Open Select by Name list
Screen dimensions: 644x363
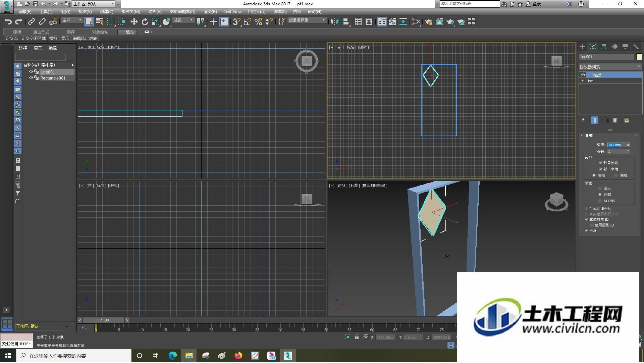[100, 22]
